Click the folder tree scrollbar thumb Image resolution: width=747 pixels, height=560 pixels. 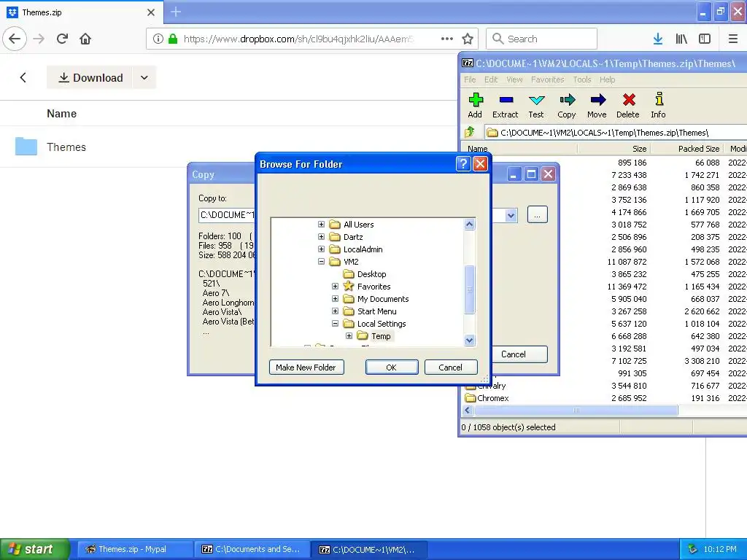[x=469, y=289]
